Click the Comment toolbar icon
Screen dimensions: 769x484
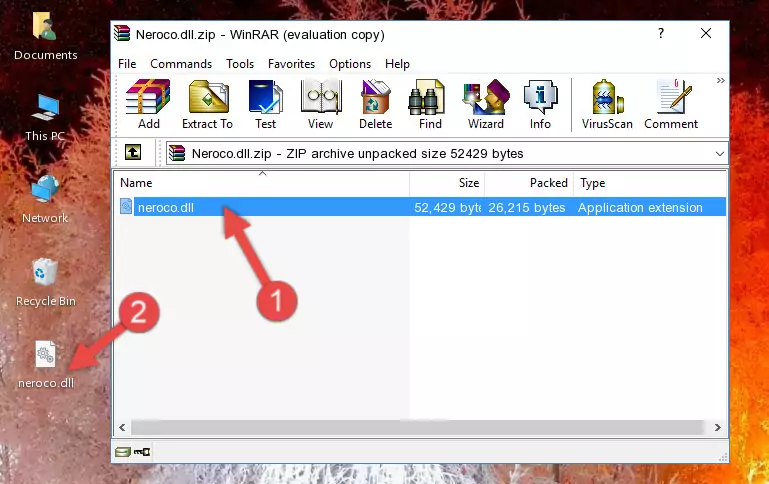click(671, 104)
